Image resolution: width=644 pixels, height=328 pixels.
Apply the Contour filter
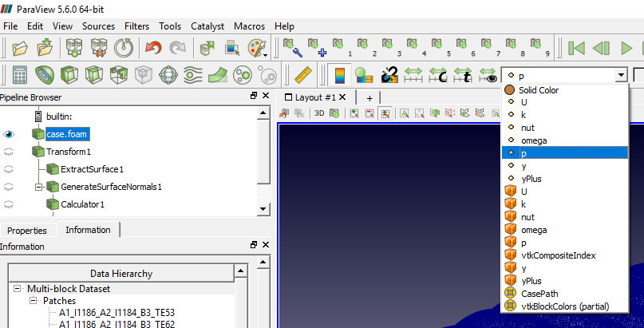[45, 75]
